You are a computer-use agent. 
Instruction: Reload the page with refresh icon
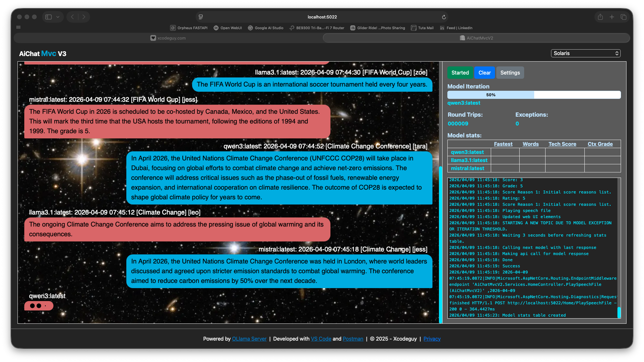tap(444, 17)
